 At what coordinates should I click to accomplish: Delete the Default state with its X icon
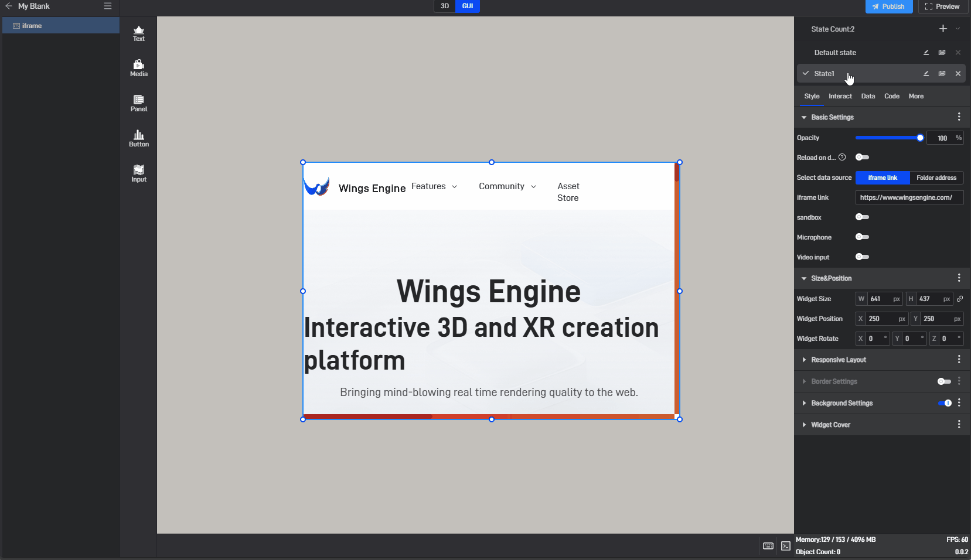tap(958, 53)
